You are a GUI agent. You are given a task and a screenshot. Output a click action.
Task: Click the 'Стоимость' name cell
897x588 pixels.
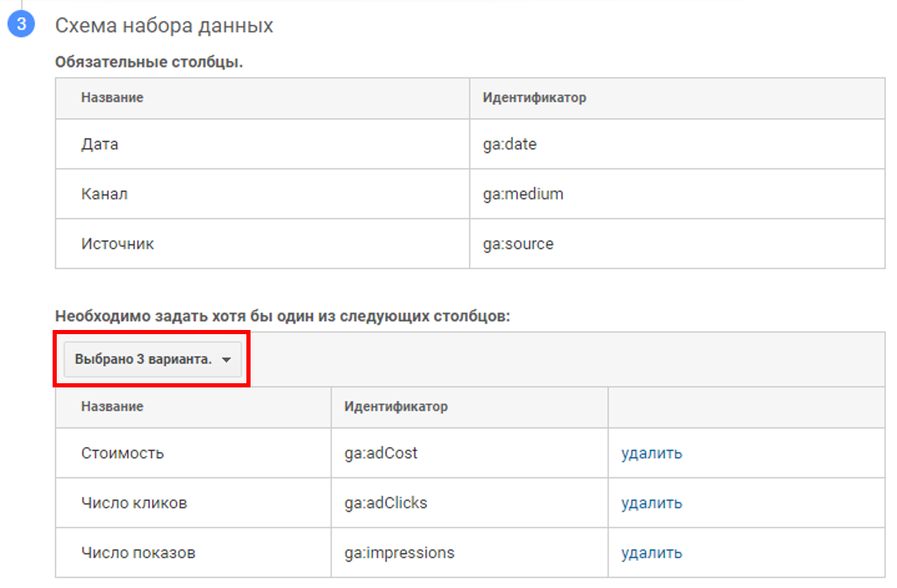123,453
